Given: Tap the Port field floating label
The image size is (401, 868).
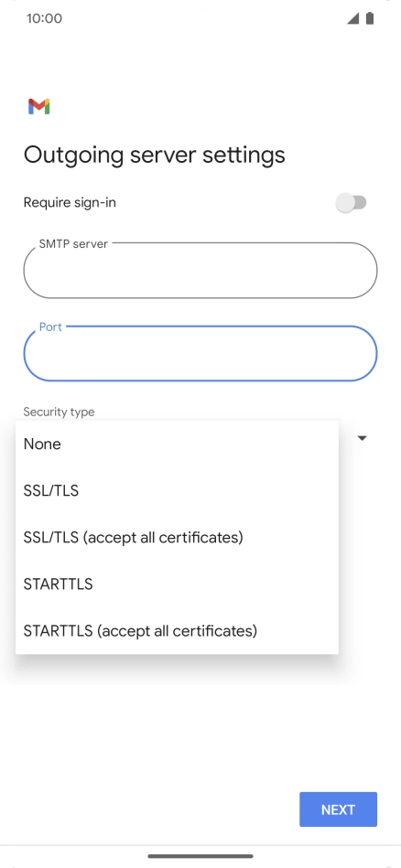Looking at the screenshot, I should [x=50, y=327].
